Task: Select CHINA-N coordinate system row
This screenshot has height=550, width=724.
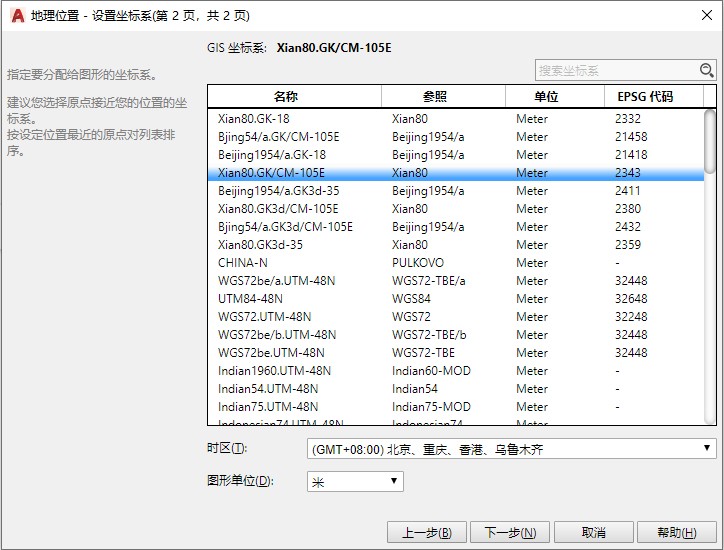Action: click(x=456, y=263)
